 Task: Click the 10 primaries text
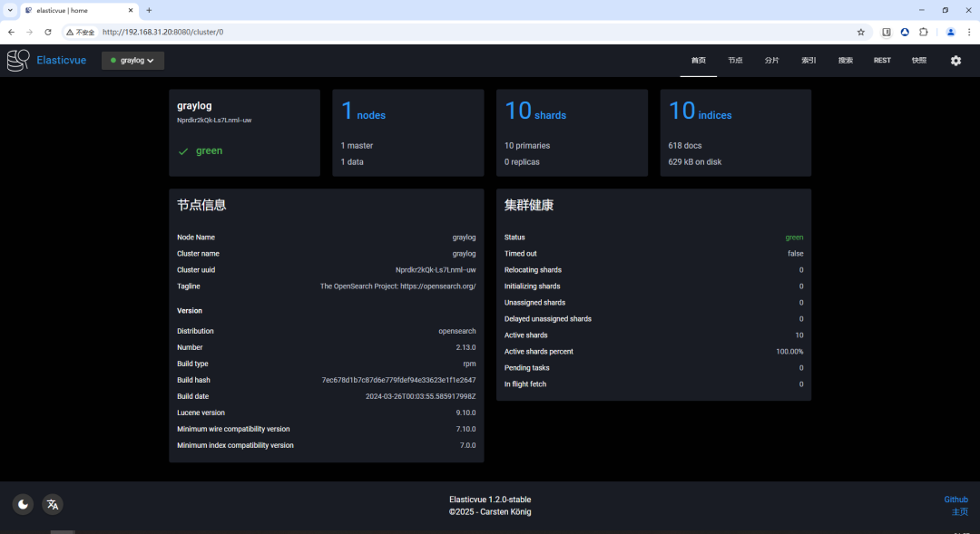point(527,146)
